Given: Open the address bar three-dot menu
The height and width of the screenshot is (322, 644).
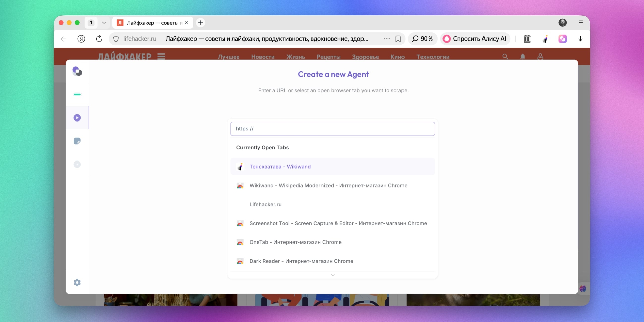Looking at the screenshot, I should tap(387, 39).
